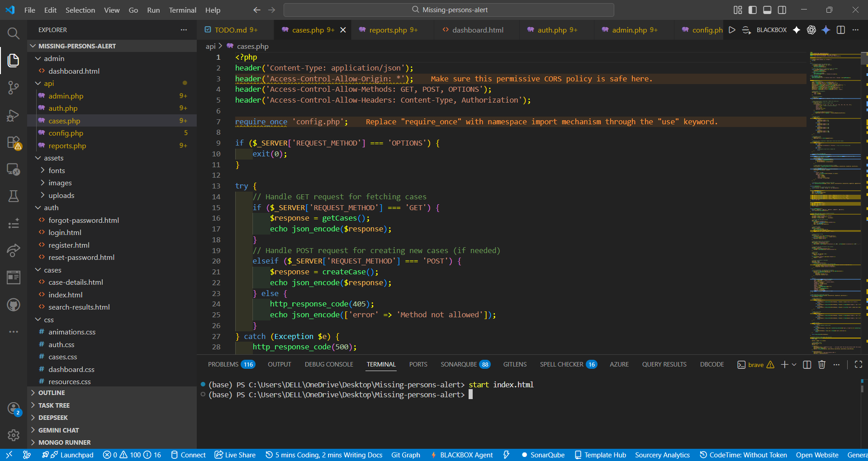868x461 pixels.
Task: Run the PHP file with play icon
Action: click(732, 30)
